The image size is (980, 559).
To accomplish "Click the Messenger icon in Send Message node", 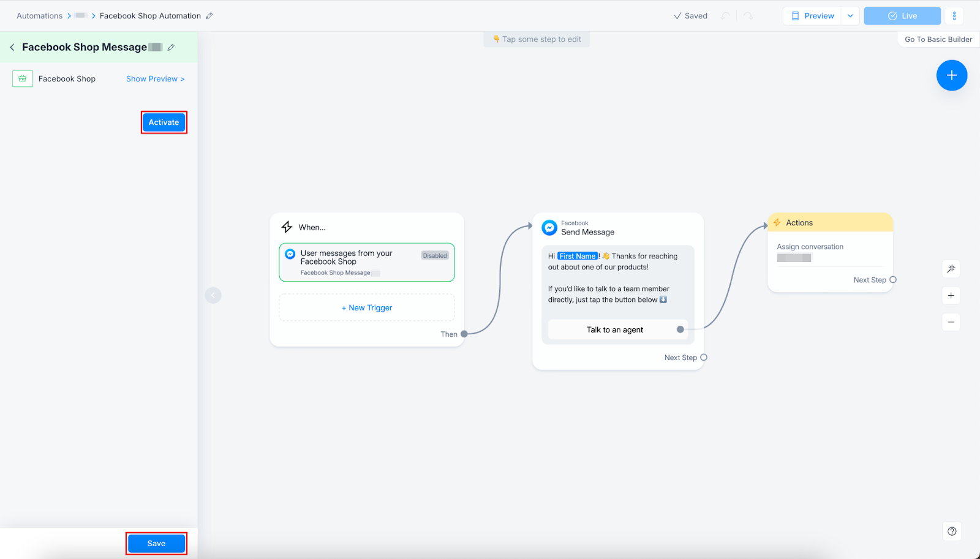I will 549,228.
